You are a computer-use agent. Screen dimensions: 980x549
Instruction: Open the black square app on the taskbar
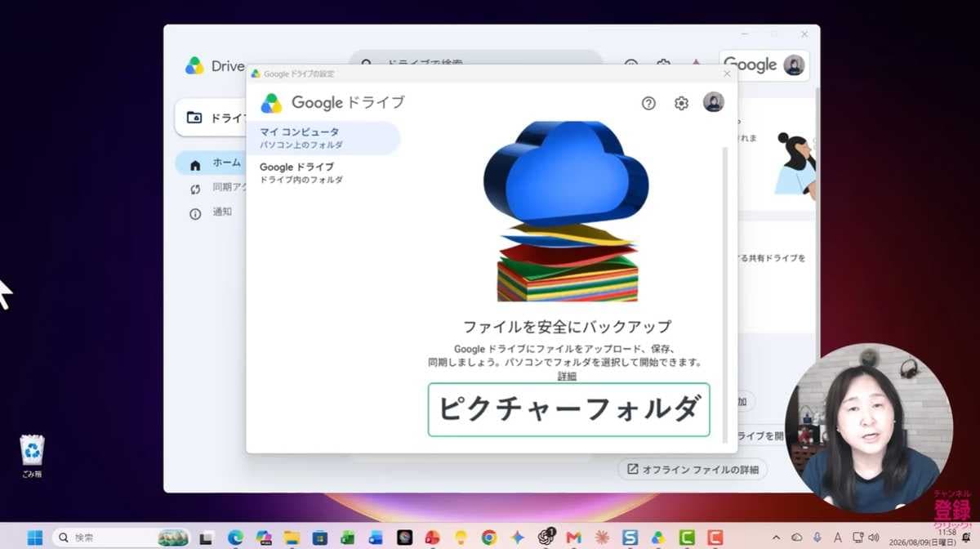(404, 538)
